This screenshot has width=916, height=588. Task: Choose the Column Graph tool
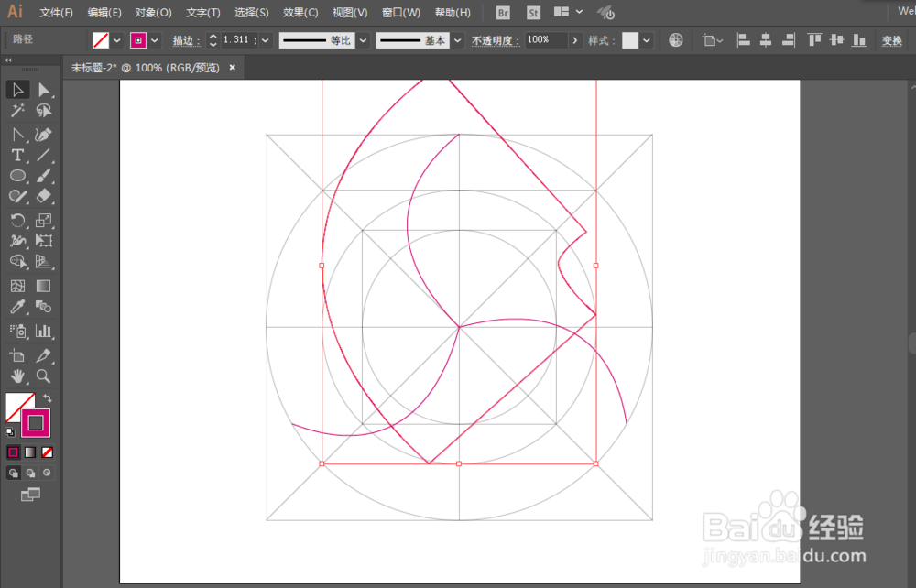pyautogui.click(x=44, y=331)
